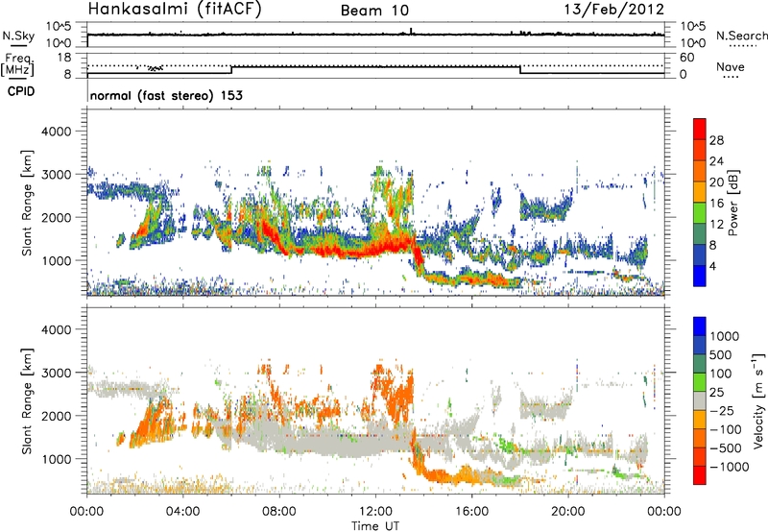Image resolution: width=768 pixels, height=532 pixels.
Task: Click Slant Range label of power panel
Action: (27, 203)
